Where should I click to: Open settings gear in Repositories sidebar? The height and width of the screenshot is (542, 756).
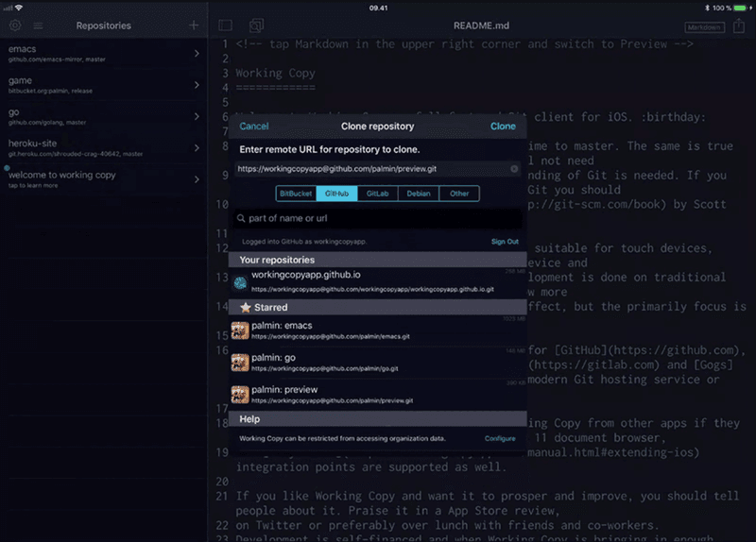(x=15, y=25)
